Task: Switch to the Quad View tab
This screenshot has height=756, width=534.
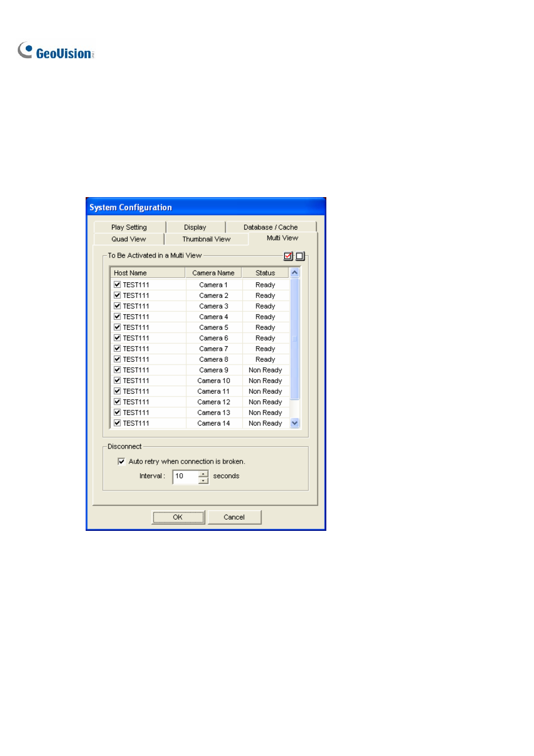Action: click(129, 239)
